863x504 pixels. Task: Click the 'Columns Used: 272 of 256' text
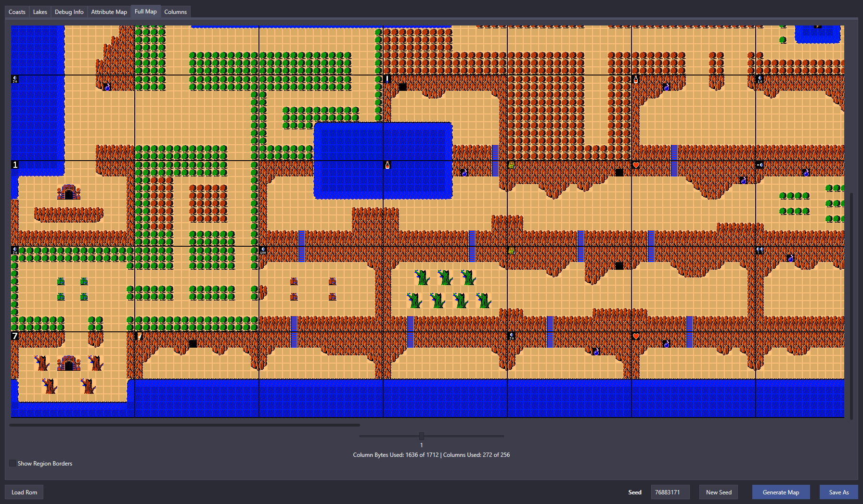(x=476, y=454)
